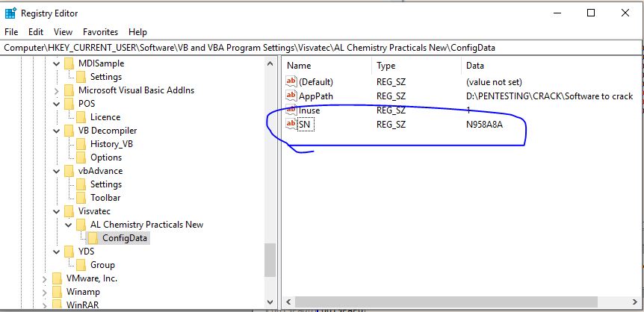Image resolution: width=644 pixels, height=312 pixels.
Task: Expand the VMware, Inc. tree node
Action: (x=45, y=278)
